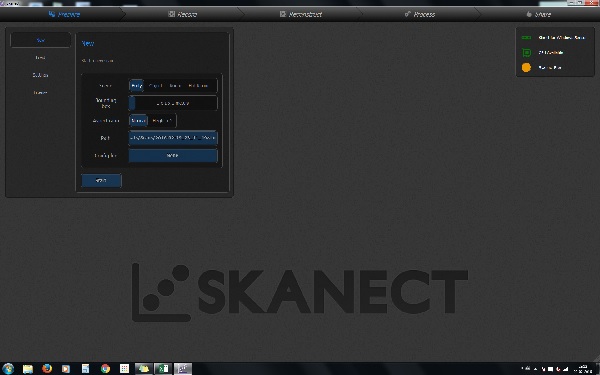Click the Skanect taskbar button
This screenshot has height=375, width=600.
(183, 369)
